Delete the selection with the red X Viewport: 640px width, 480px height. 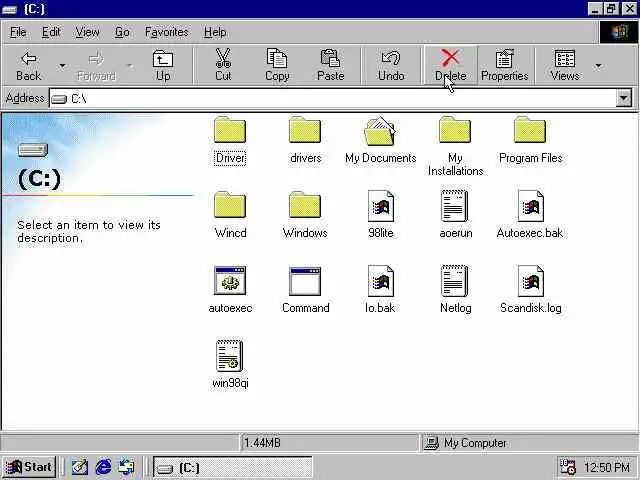[451, 65]
